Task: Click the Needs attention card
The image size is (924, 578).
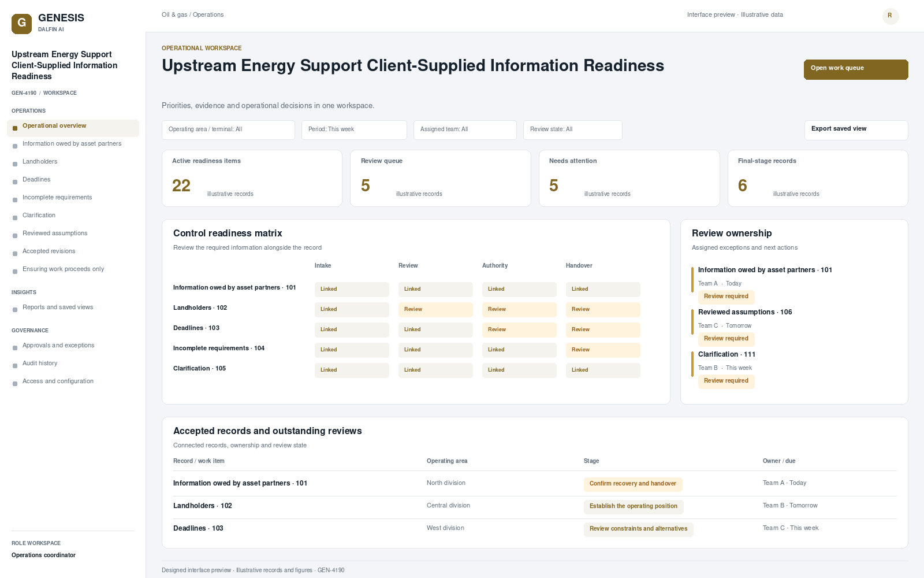Action: (x=629, y=178)
